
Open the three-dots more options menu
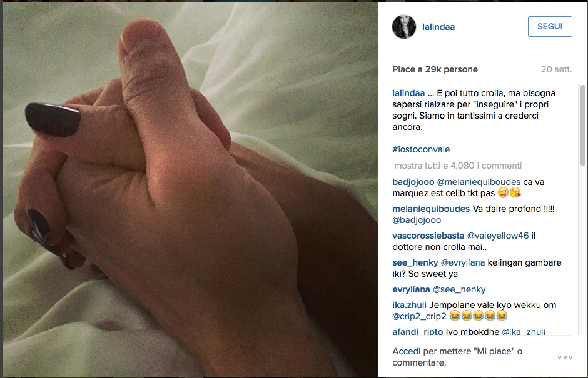[x=565, y=357]
